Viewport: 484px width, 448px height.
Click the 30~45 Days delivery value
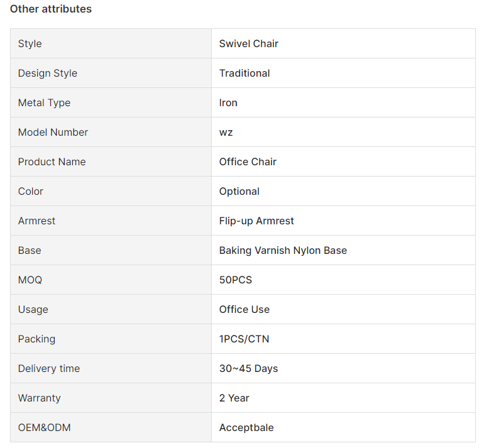(248, 368)
